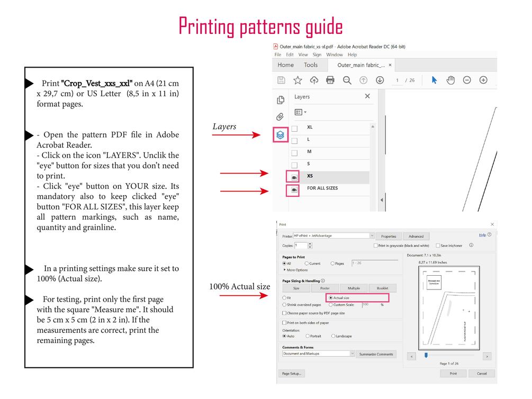Click the cloud upload icon
The image size is (532, 399).
point(314,80)
